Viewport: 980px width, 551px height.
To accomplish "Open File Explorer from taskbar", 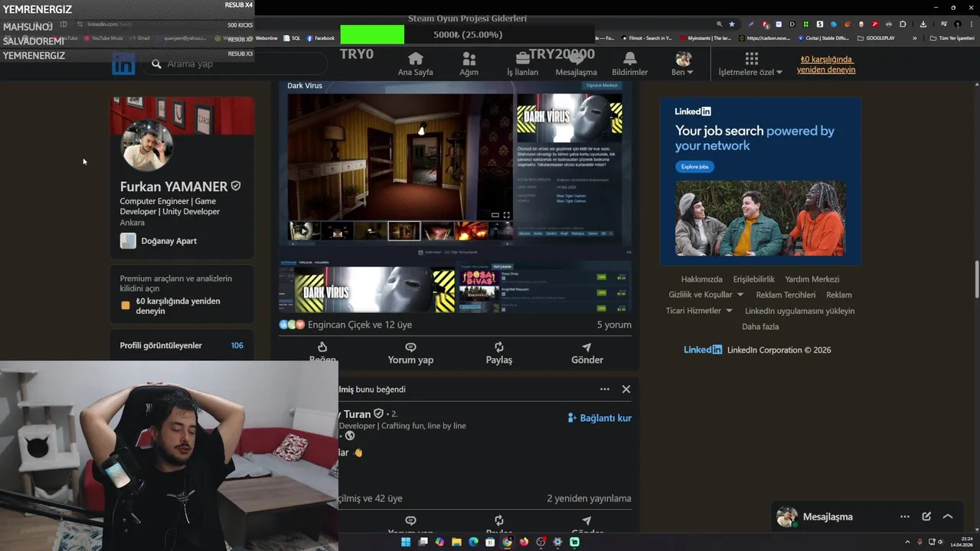I will tap(456, 542).
